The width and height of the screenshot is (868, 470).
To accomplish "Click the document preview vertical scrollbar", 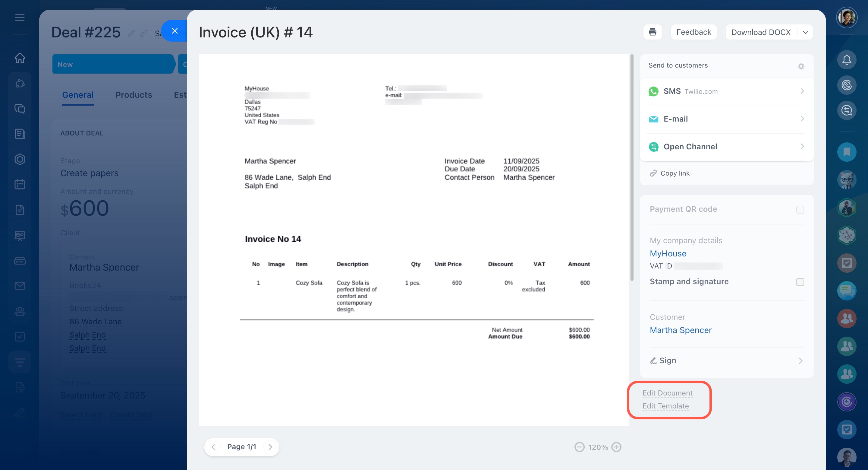I will 632,167.
